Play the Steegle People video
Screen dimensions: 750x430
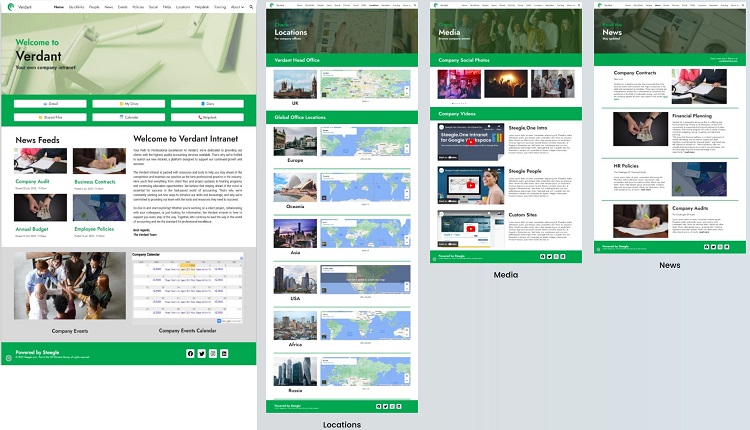tap(471, 185)
